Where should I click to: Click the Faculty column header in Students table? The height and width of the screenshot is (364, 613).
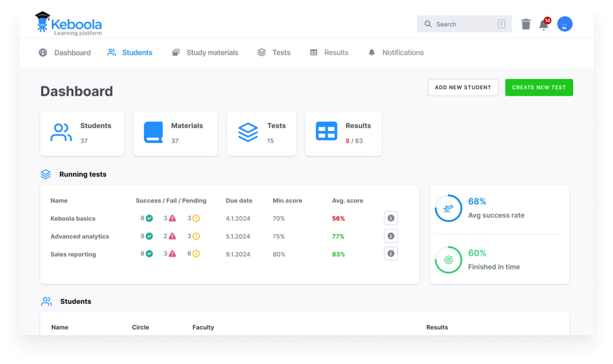pyautogui.click(x=203, y=327)
